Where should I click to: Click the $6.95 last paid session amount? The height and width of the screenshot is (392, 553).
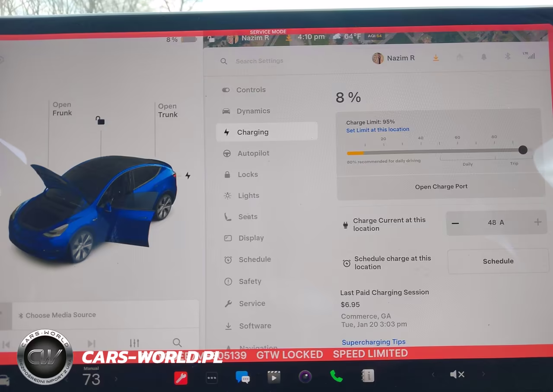pyautogui.click(x=350, y=304)
